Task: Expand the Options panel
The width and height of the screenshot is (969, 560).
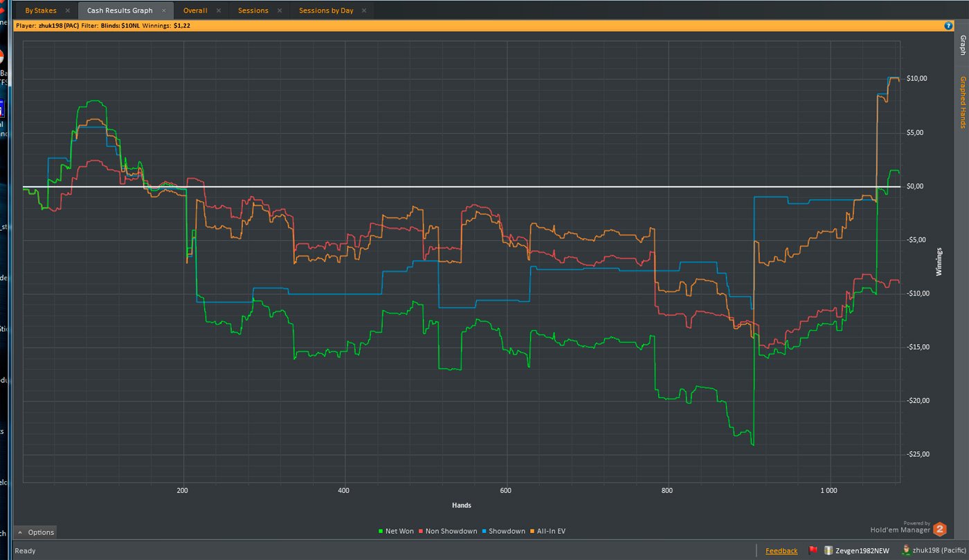Action: click(35, 532)
